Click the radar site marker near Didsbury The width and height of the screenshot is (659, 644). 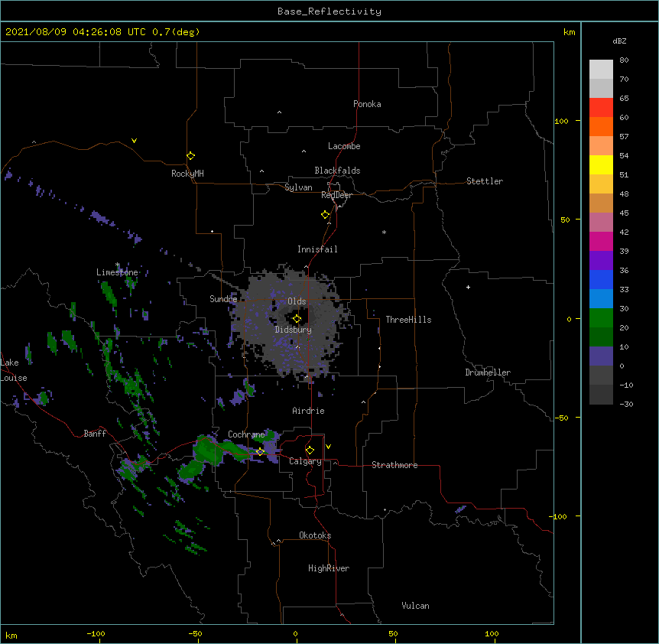coord(297,319)
